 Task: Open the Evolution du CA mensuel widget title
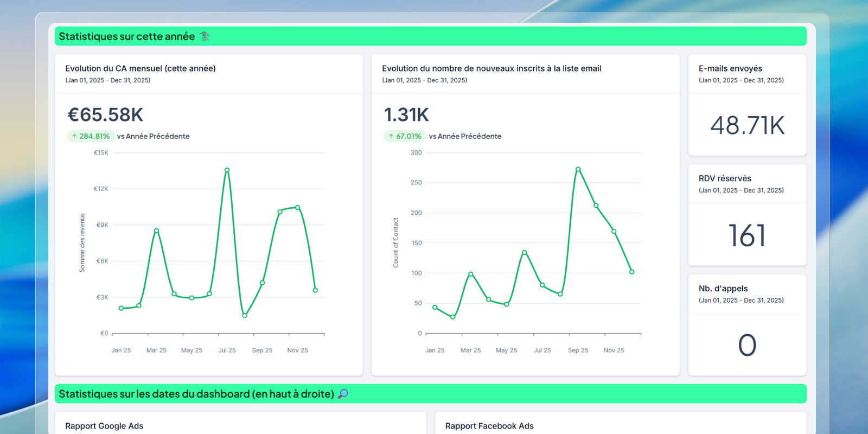click(x=141, y=68)
